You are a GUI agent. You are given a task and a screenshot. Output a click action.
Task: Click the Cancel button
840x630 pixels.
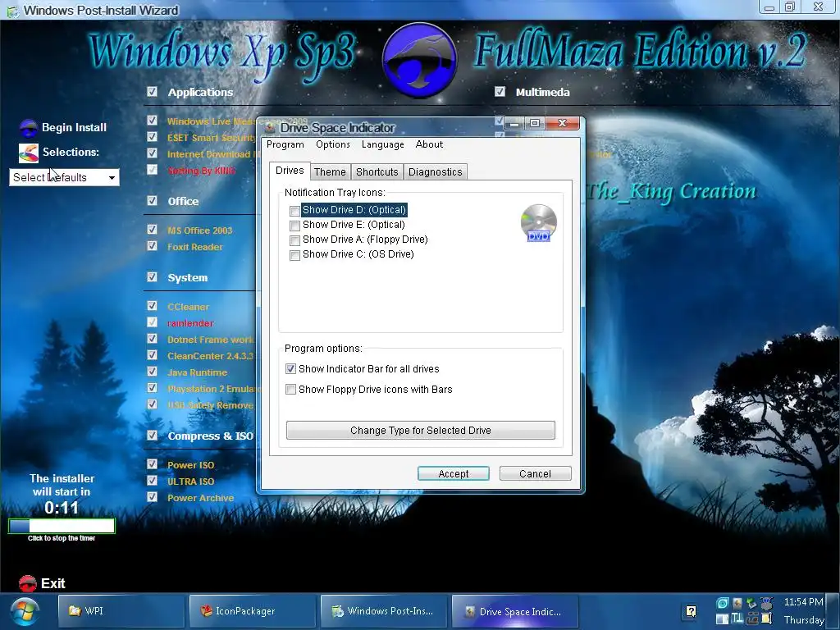(535, 473)
